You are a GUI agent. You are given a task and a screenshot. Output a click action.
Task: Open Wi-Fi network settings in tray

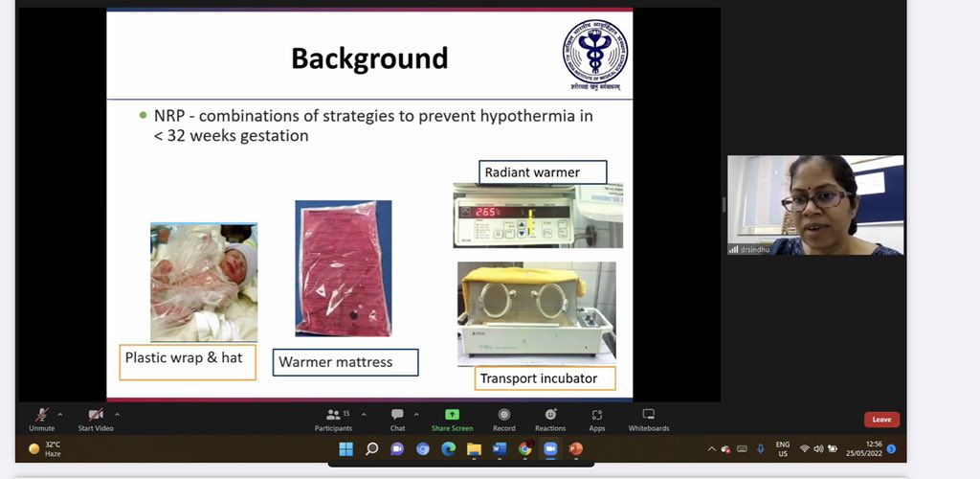tap(805, 449)
